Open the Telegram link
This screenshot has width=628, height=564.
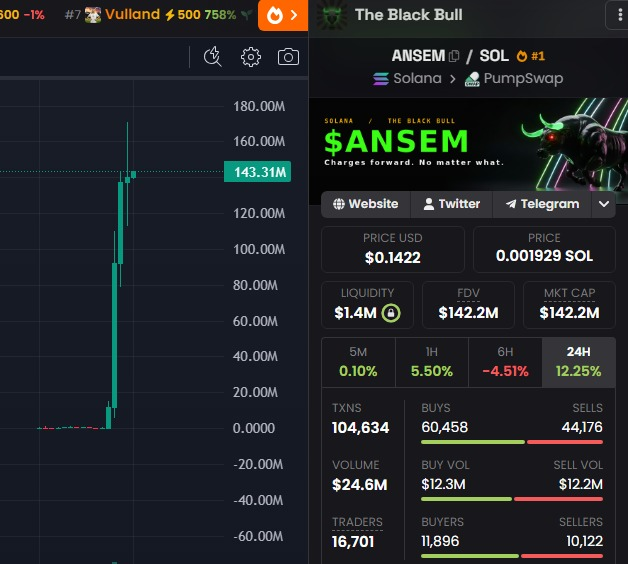pyautogui.click(x=542, y=204)
